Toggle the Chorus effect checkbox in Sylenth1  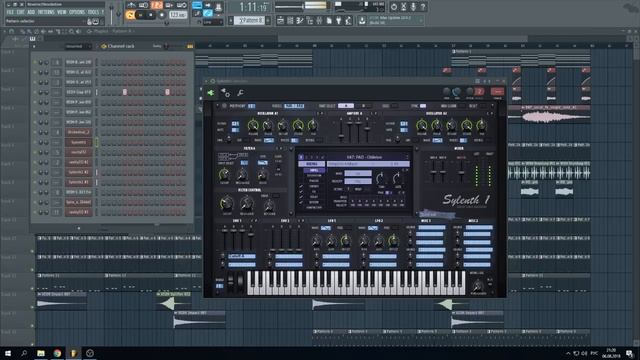(301, 186)
